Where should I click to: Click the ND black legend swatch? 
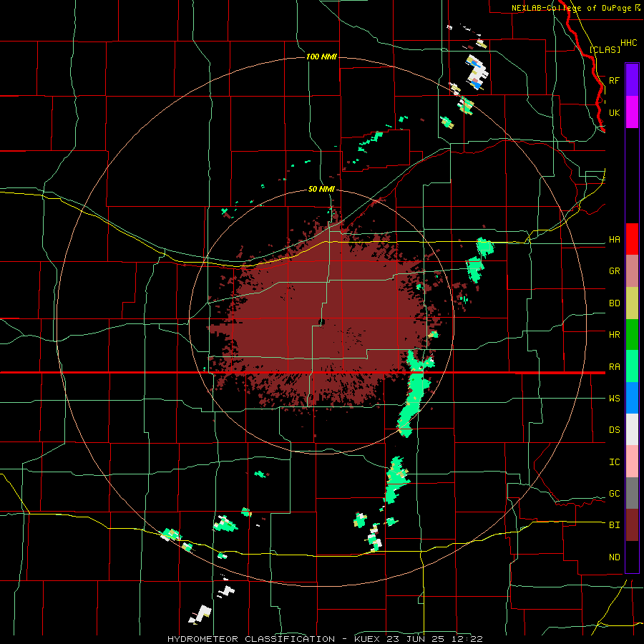click(x=632, y=557)
